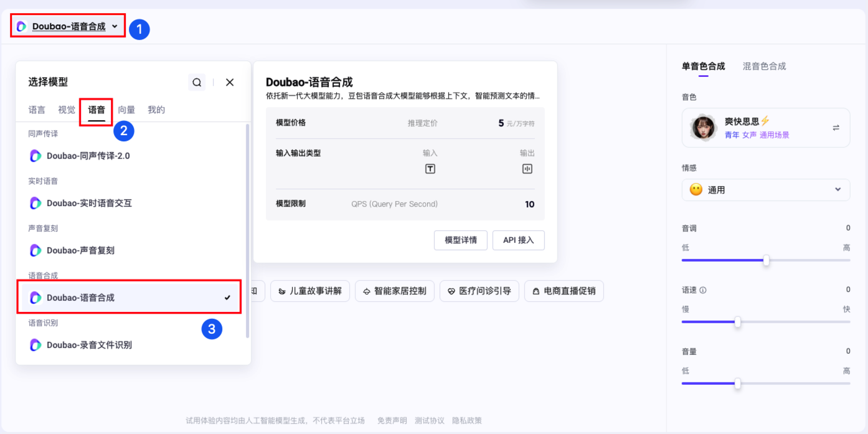Screen dimensions: 868x434
Task: Click the 爽快思思 avatar image
Action: point(704,128)
